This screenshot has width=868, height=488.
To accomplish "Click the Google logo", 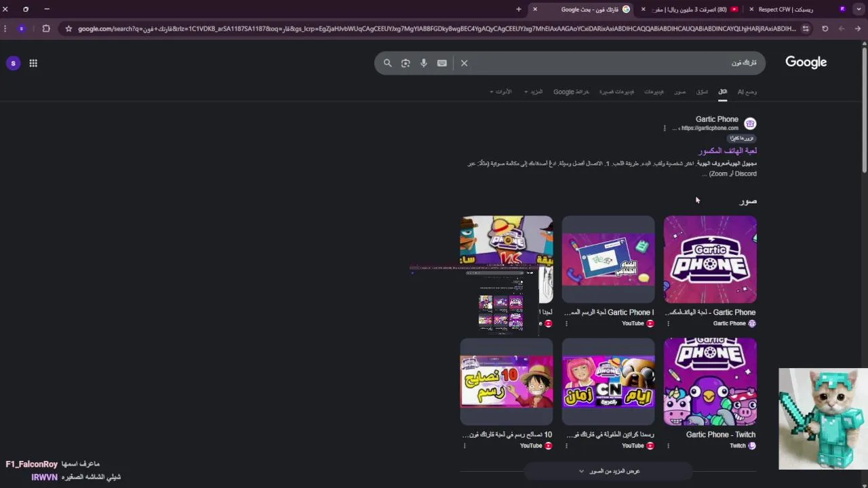I will (806, 62).
